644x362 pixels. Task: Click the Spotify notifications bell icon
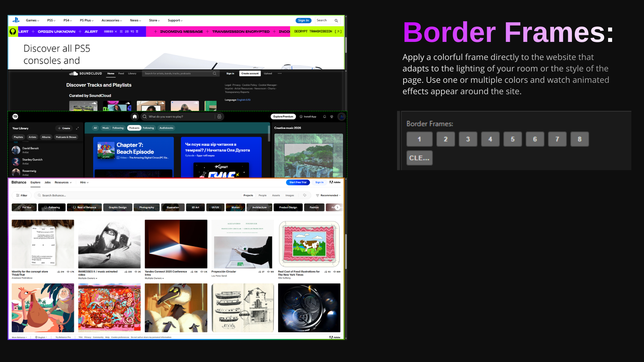click(324, 117)
